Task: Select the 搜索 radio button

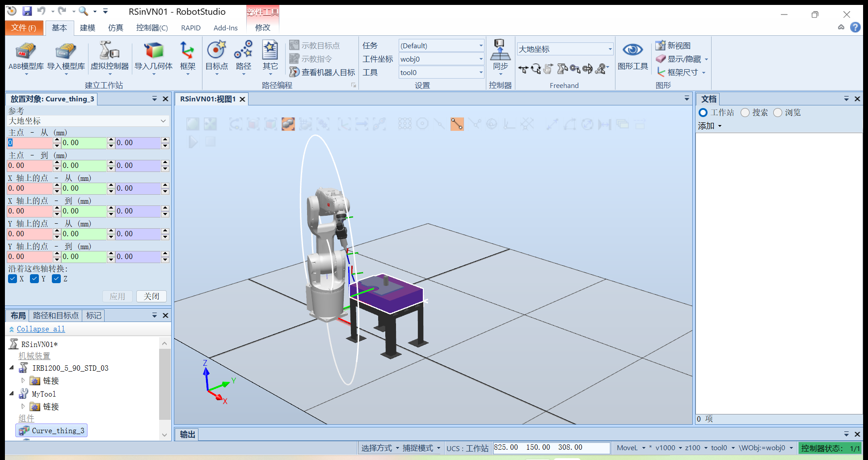Action: coord(745,113)
